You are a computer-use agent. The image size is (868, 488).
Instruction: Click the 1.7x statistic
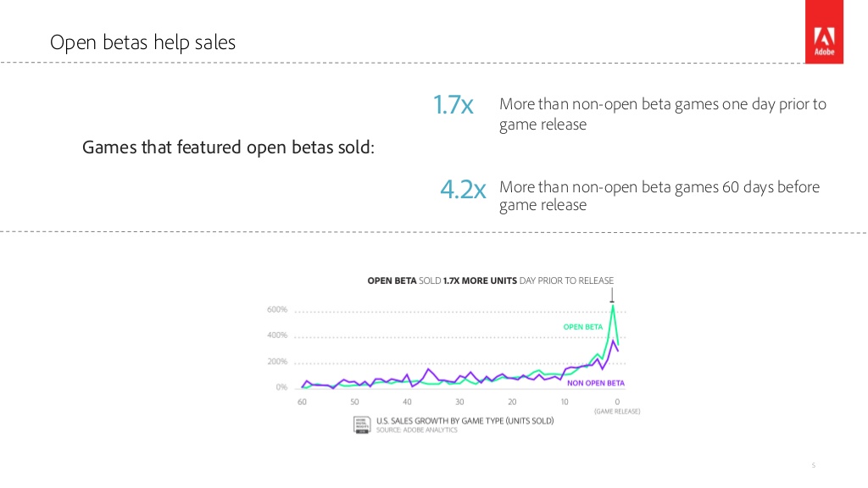pyautogui.click(x=453, y=106)
